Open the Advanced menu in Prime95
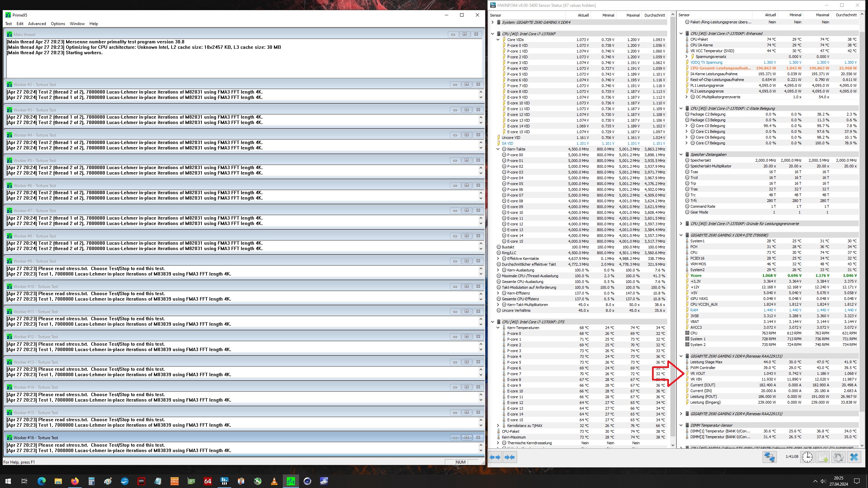This screenshot has height=488, width=868. (x=37, y=24)
